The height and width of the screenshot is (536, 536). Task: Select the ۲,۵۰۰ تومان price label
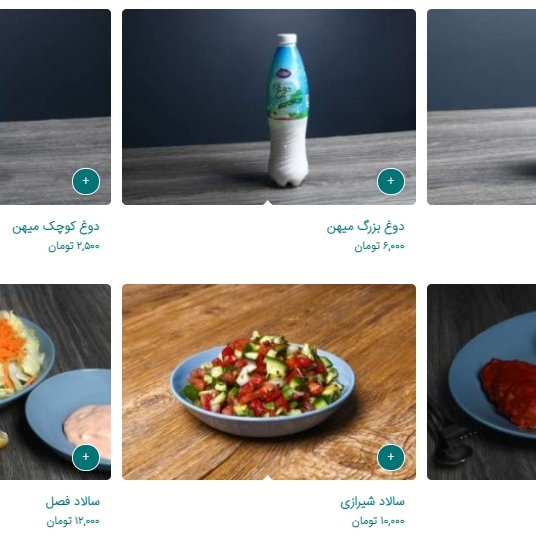point(73,246)
